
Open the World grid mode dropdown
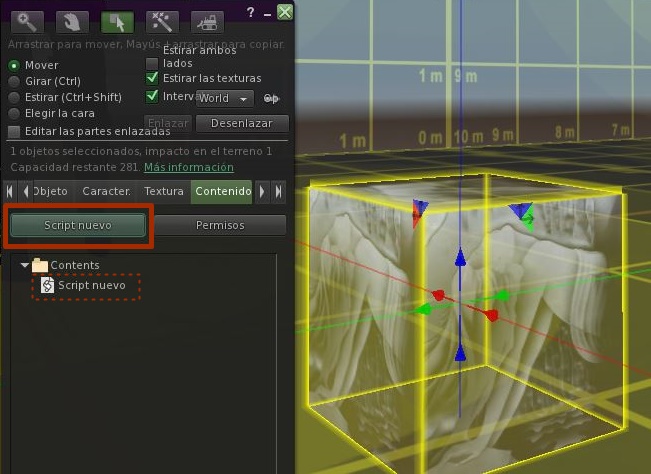pos(224,98)
